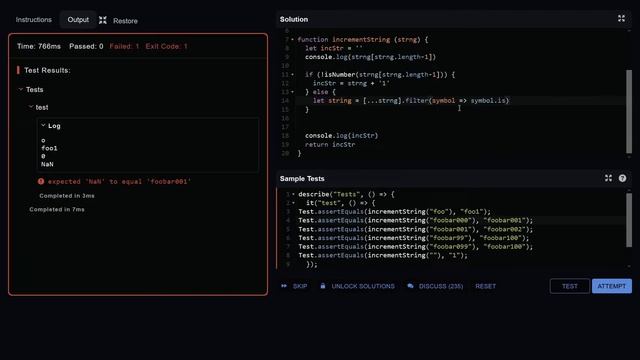Image resolution: width=640 pixels, height=360 pixels.
Task: Click the 'Failed: 1' status text
Action: pos(124,46)
